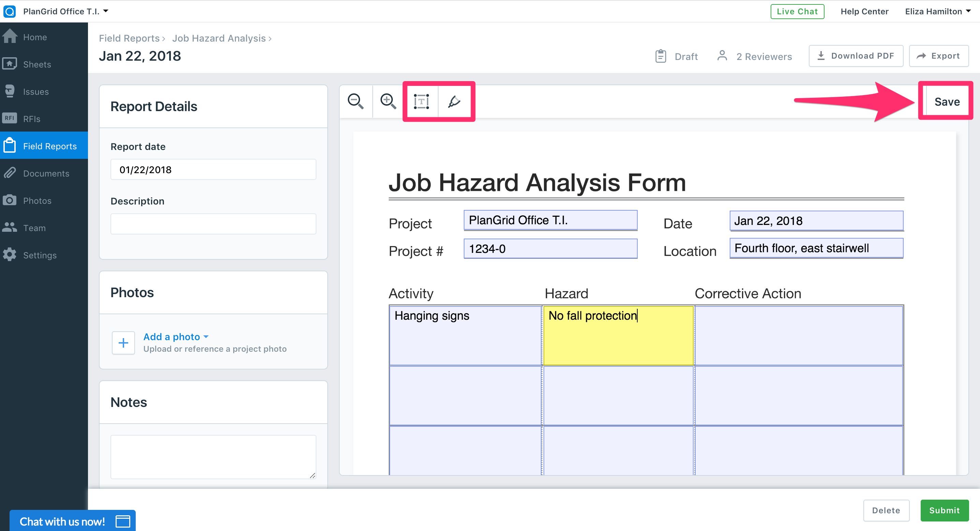Go to Field Reports breadcrumb
980x531 pixels.
pyautogui.click(x=129, y=39)
